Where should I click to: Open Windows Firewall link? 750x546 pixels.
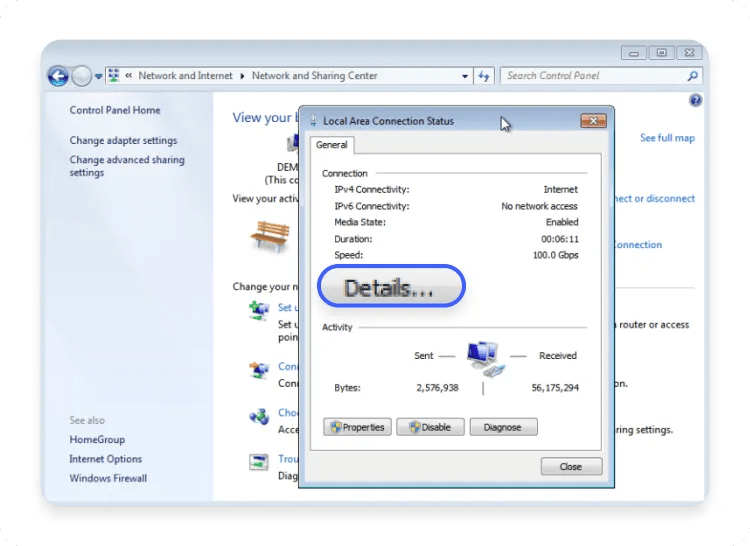click(108, 478)
